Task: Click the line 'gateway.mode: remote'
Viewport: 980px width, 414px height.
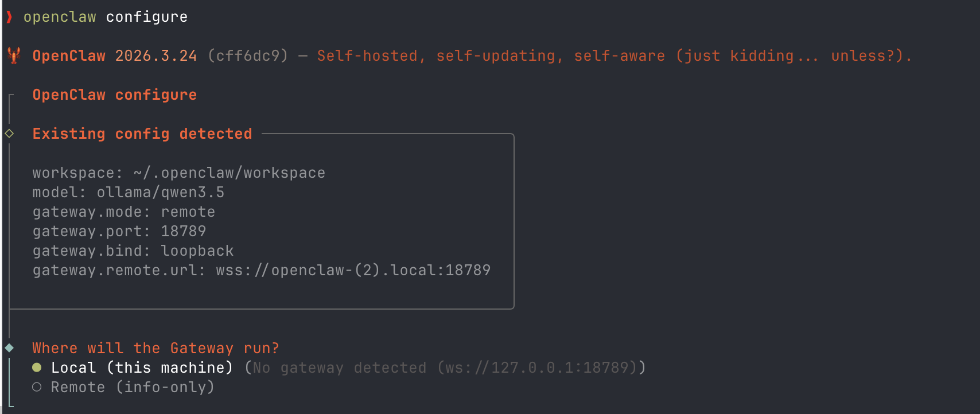Action: (x=124, y=212)
